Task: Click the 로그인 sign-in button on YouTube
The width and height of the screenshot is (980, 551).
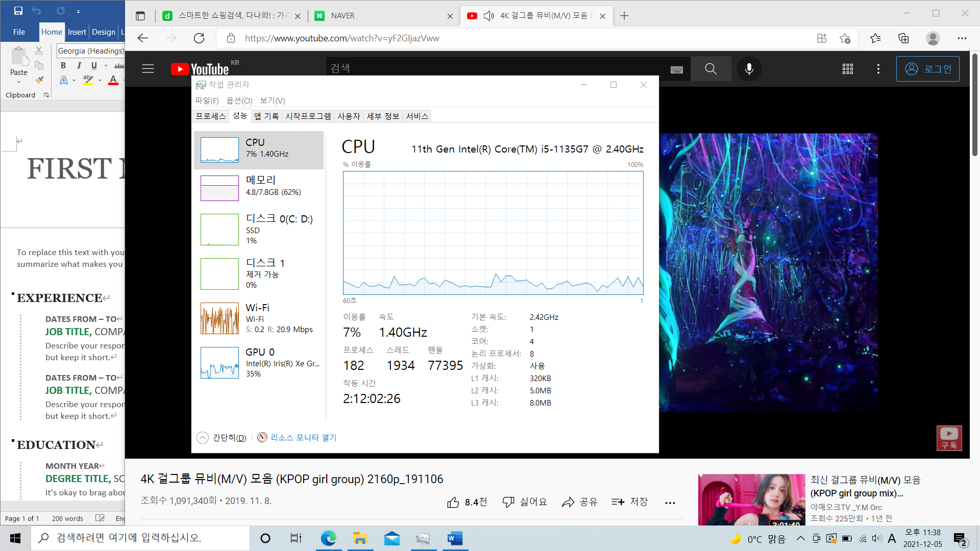Action: tap(927, 69)
